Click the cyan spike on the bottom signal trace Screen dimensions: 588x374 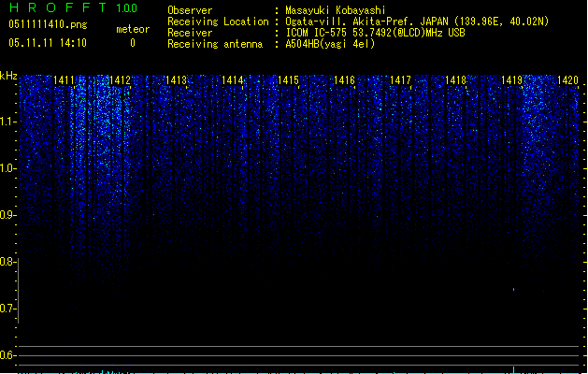(x=513, y=370)
